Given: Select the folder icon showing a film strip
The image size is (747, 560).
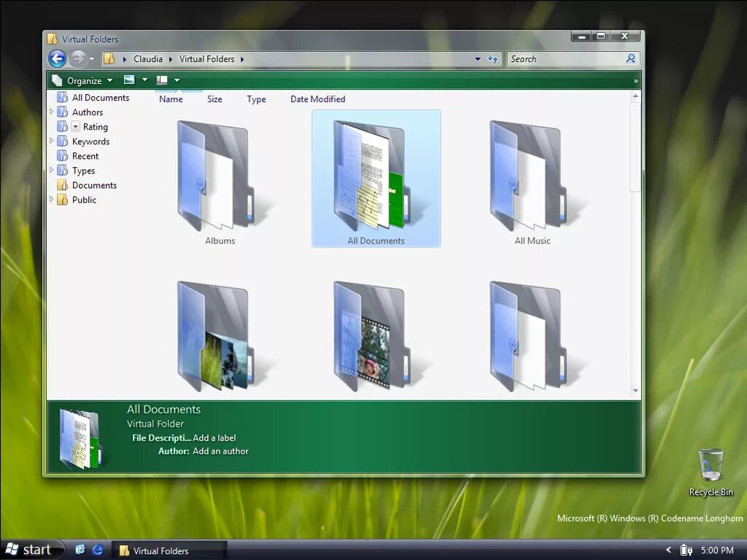Looking at the screenshot, I should tap(373, 336).
